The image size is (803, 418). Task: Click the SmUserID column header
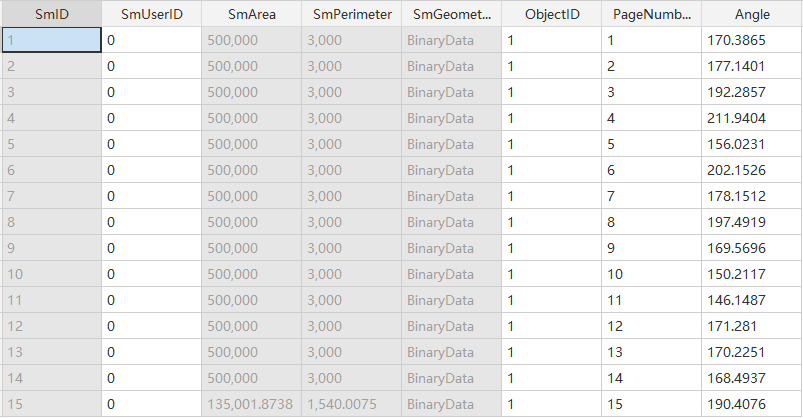pyautogui.click(x=151, y=14)
